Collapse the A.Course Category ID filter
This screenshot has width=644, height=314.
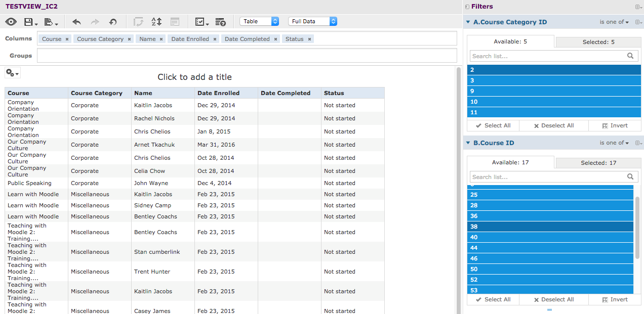coord(468,22)
